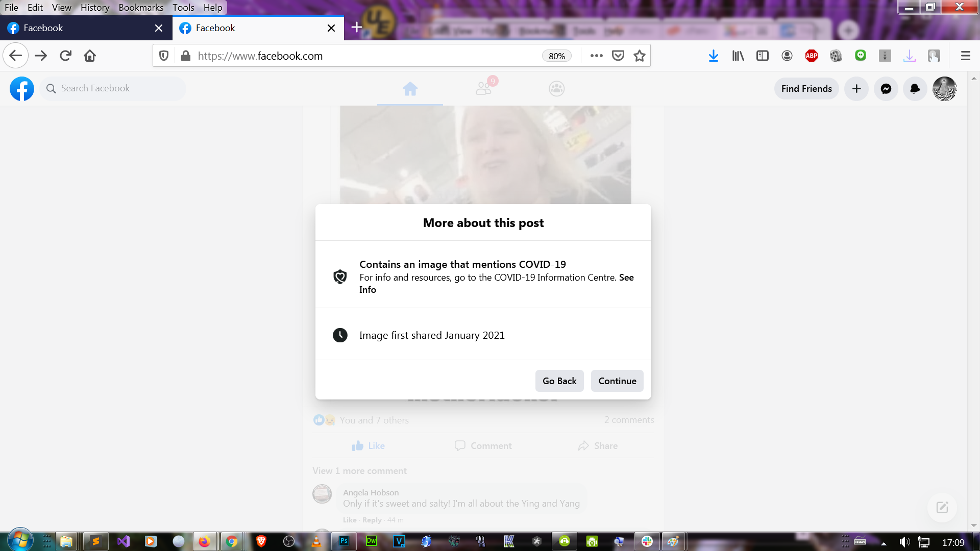Screen dimensions: 980x551
Task: Open the Windows Start button
Action: click(20, 541)
